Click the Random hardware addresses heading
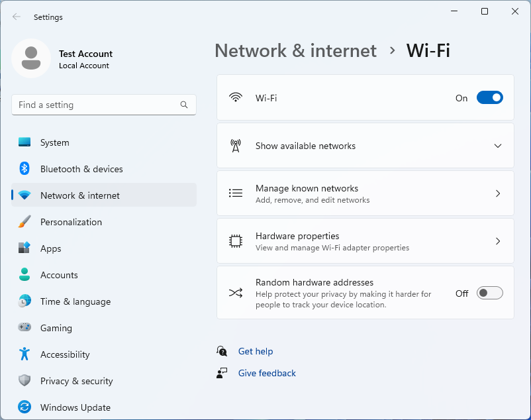The image size is (531, 420). tap(314, 282)
